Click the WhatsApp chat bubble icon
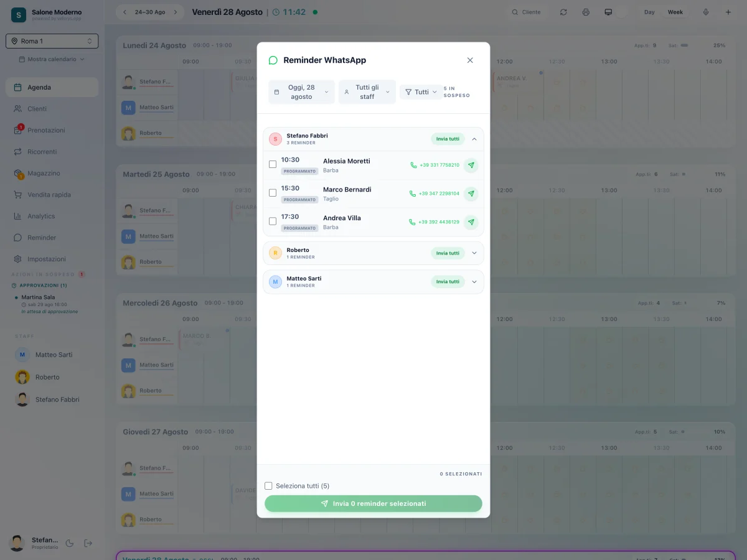 point(273,60)
